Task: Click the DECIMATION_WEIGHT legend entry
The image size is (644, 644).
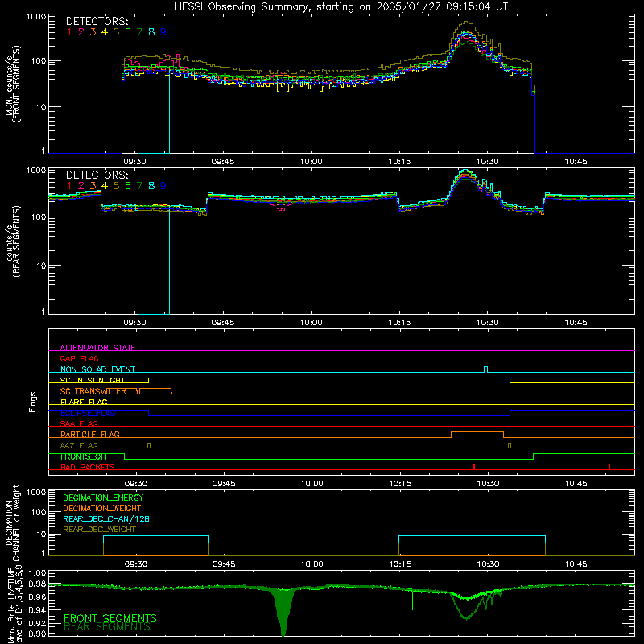Action: click(x=102, y=508)
